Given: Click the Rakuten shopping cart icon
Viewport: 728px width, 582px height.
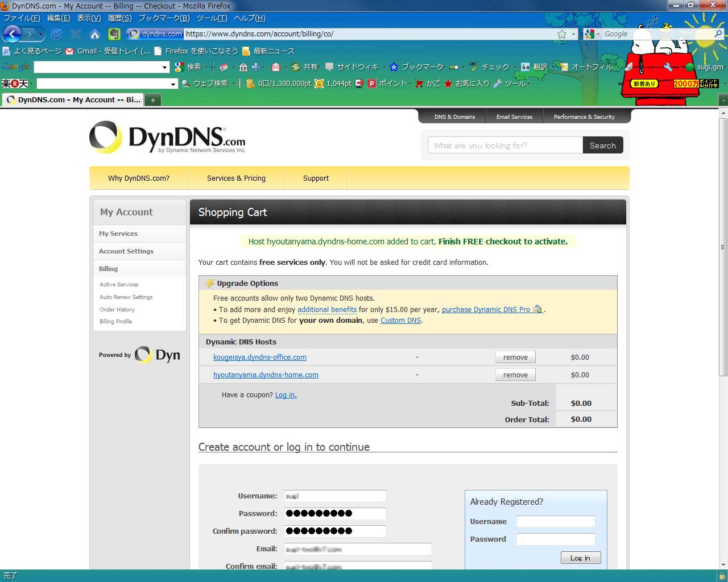Looking at the screenshot, I should pos(420,84).
